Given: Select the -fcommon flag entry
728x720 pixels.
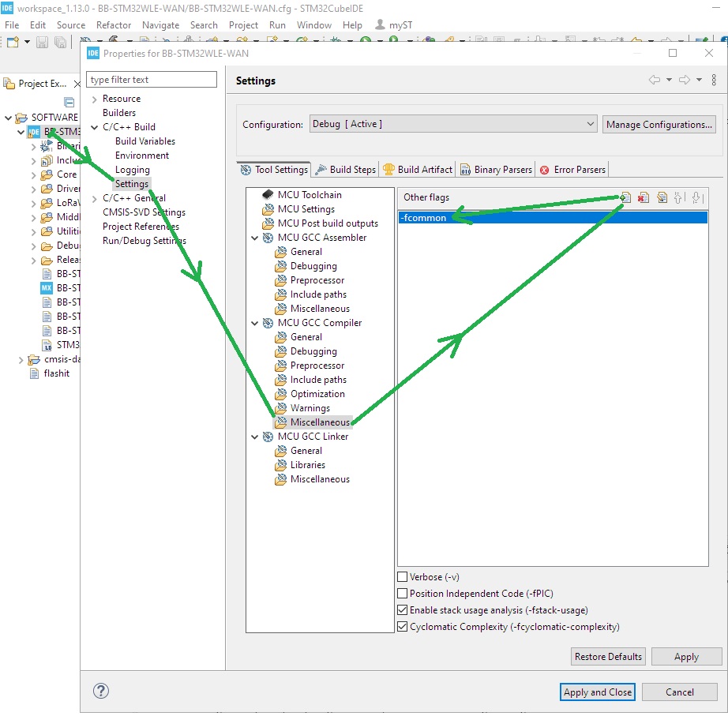Looking at the screenshot, I should click(553, 218).
